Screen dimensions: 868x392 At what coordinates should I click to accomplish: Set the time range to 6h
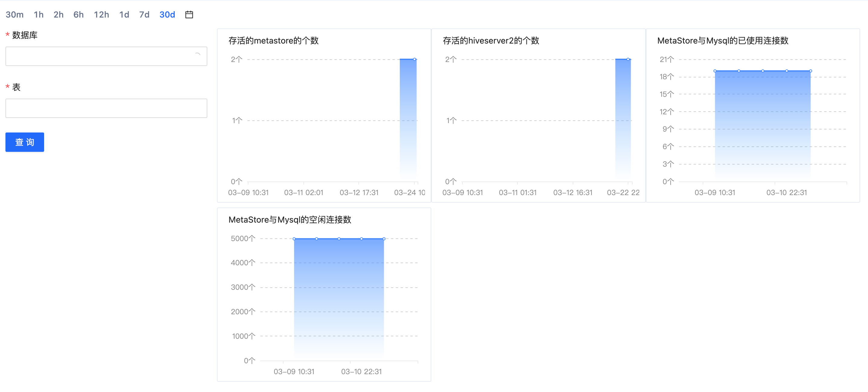pos(78,15)
